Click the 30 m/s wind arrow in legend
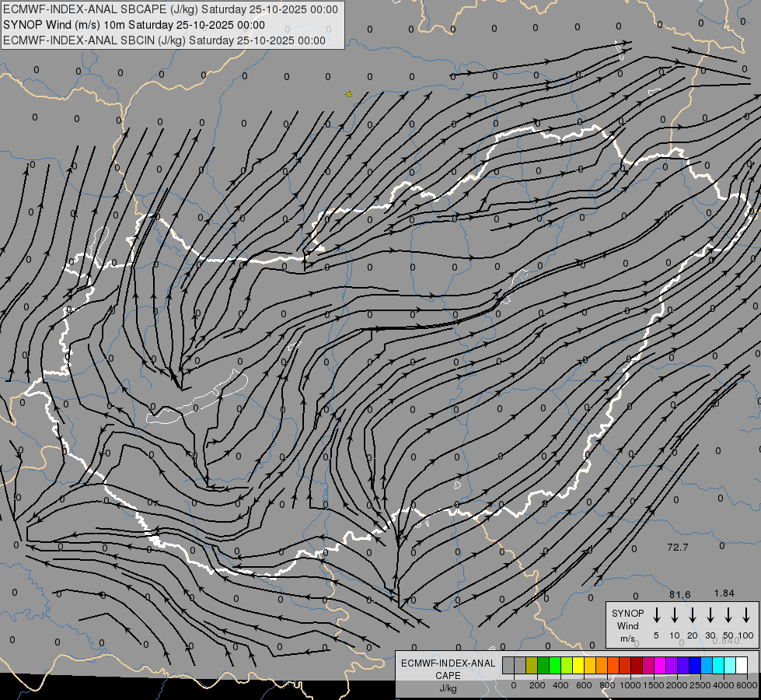Image resolution: width=761 pixels, height=700 pixels. (710, 615)
